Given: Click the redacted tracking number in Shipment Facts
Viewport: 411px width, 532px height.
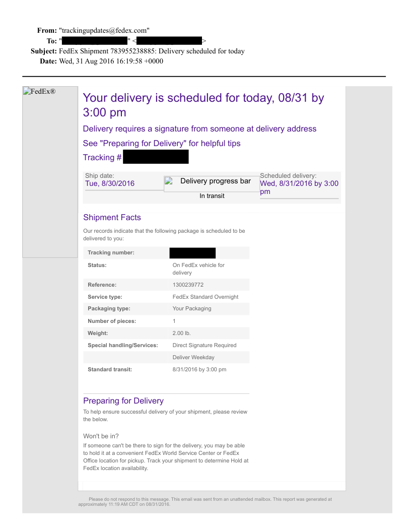Looking at the screenshot, I should (x=192, y=253).
